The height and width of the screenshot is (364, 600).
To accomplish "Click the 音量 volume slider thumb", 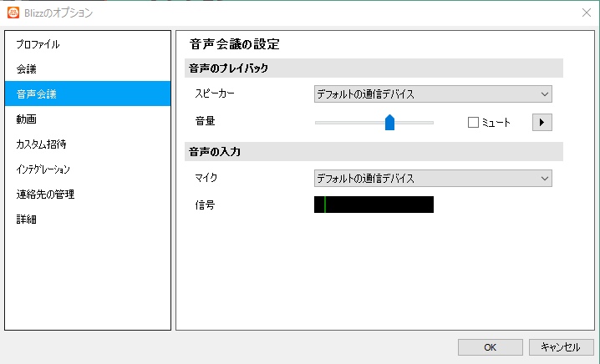I will 389,123.
